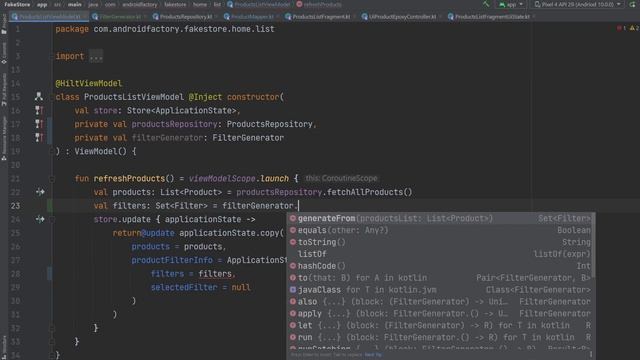Click the 'this: CoroutineScope' inlay hint
The image size is (640, 360).
341,178
